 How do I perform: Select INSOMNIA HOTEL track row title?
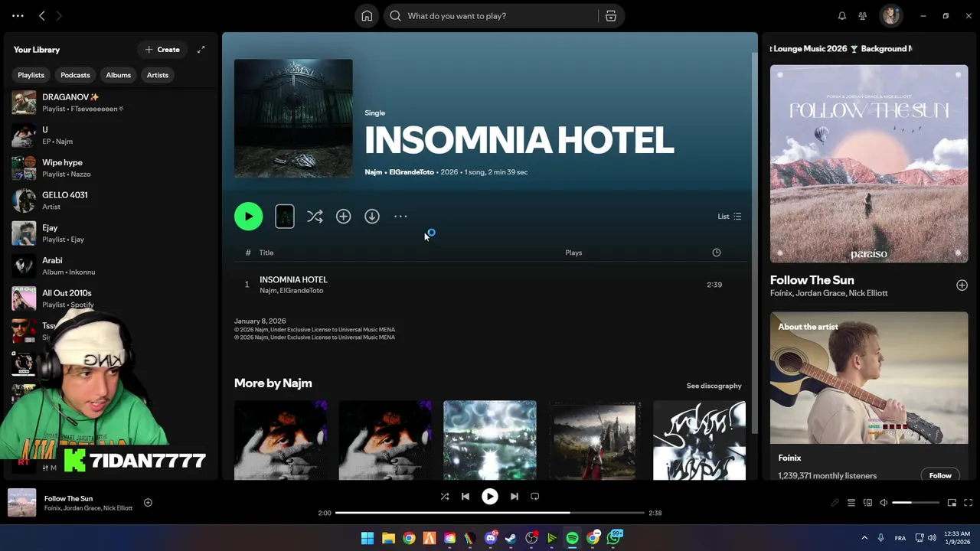click(293, 280)
